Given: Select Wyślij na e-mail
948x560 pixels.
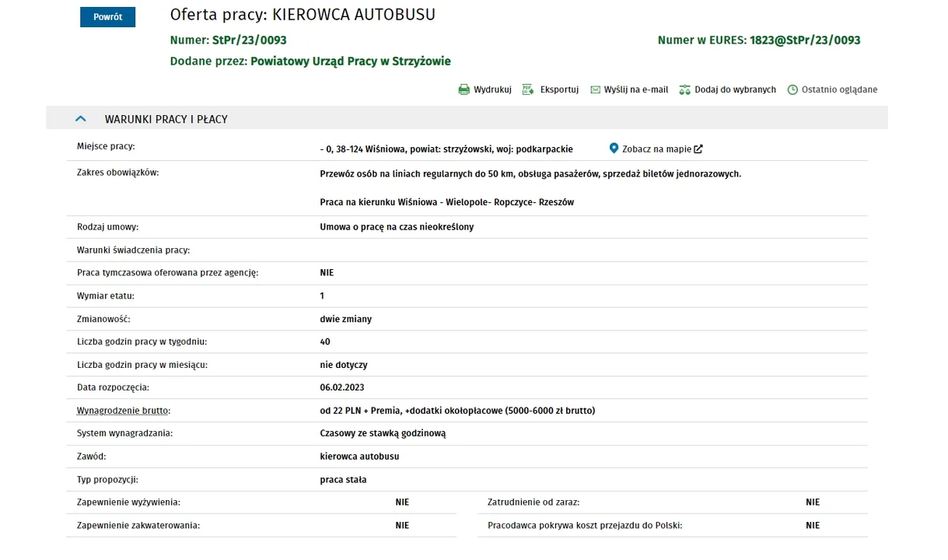Looking at the screenshot, I should [636, 89].
